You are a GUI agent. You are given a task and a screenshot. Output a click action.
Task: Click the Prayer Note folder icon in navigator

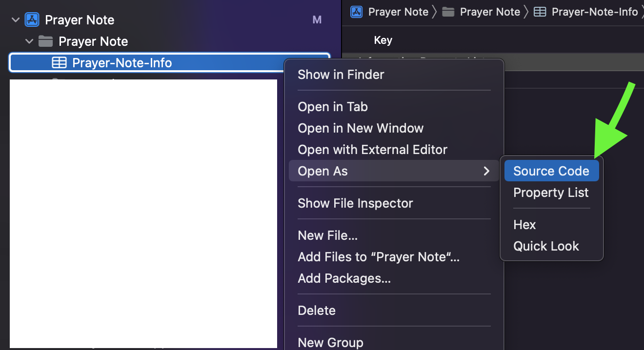(x=45, y=41)
